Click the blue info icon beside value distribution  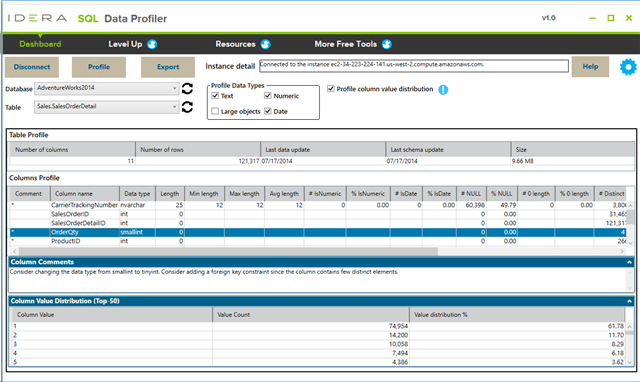point(443,89)
